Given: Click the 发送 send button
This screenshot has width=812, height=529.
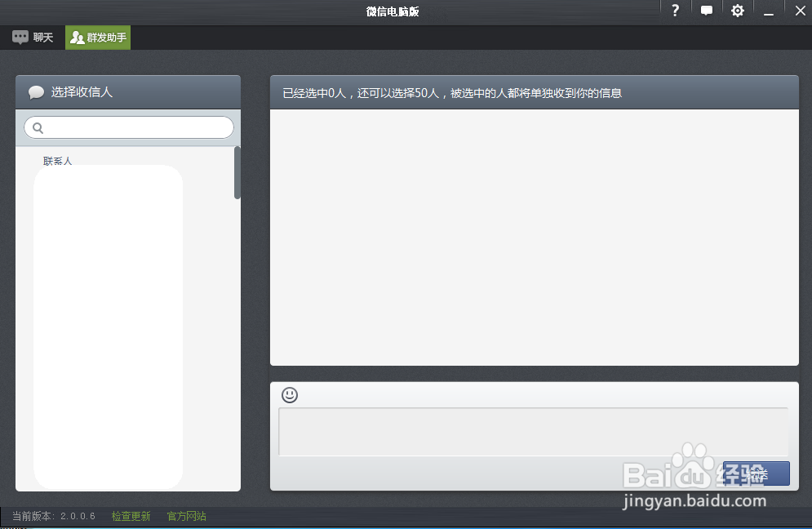Looking at the screenshot, I should (756, 473).
